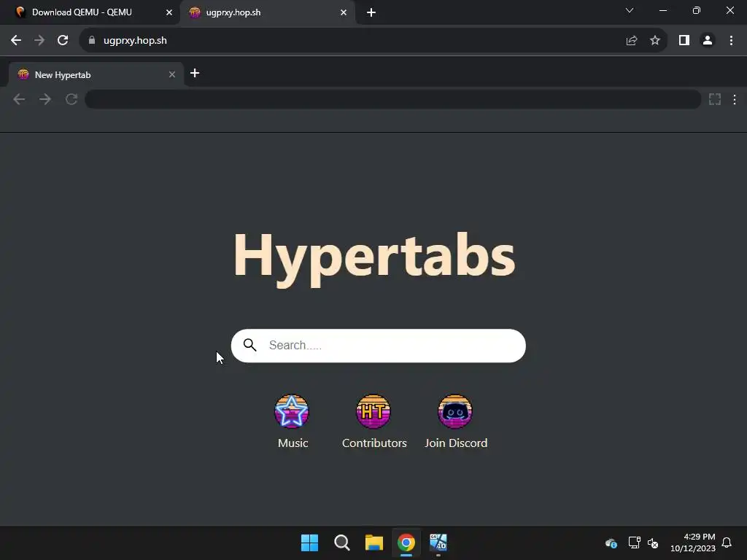747x560 pixels.
Task: Reload the inner Hypertab page
Action: (x=71, y=99)
